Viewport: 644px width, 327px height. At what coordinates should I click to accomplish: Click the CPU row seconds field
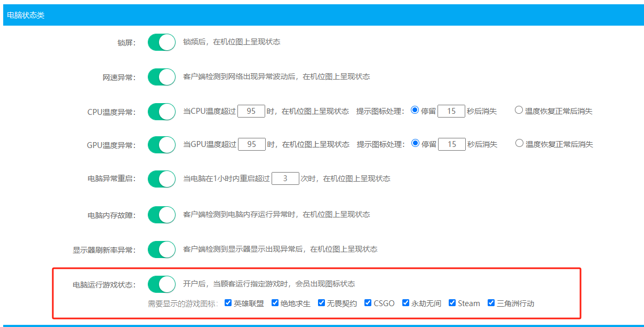click(451, 111)
